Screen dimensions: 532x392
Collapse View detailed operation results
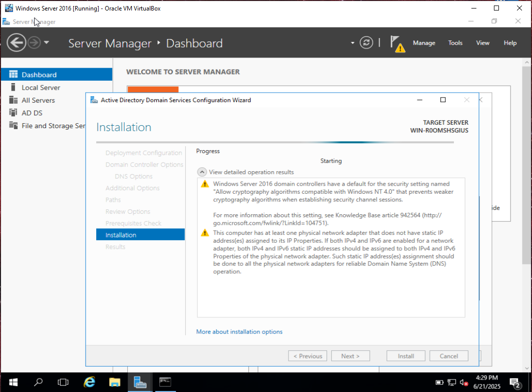pyautogui.click(x=202, y=172)
